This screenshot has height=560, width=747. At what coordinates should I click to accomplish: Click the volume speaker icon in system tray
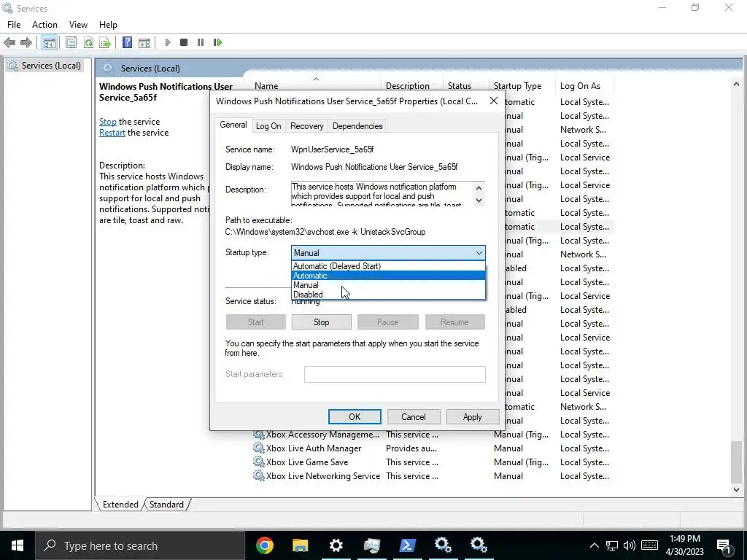tap(630, 545)
